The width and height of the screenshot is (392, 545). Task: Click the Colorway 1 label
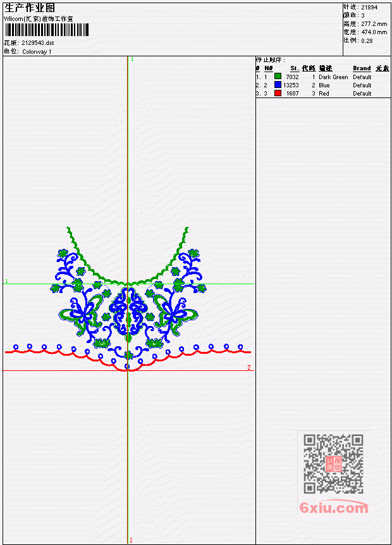coord(37,52)
